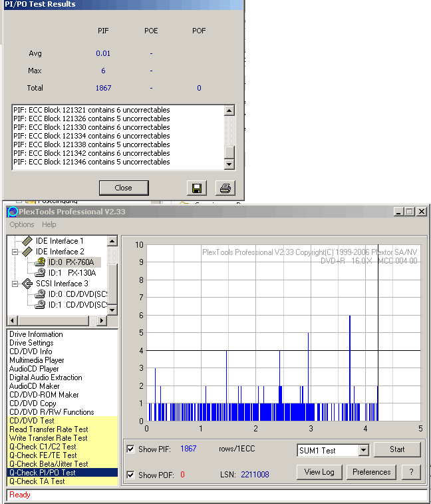This screenshot has height=504, width=431.
Task: Toggle the Show PIF checkbox
Action: (x=130, y=449)
